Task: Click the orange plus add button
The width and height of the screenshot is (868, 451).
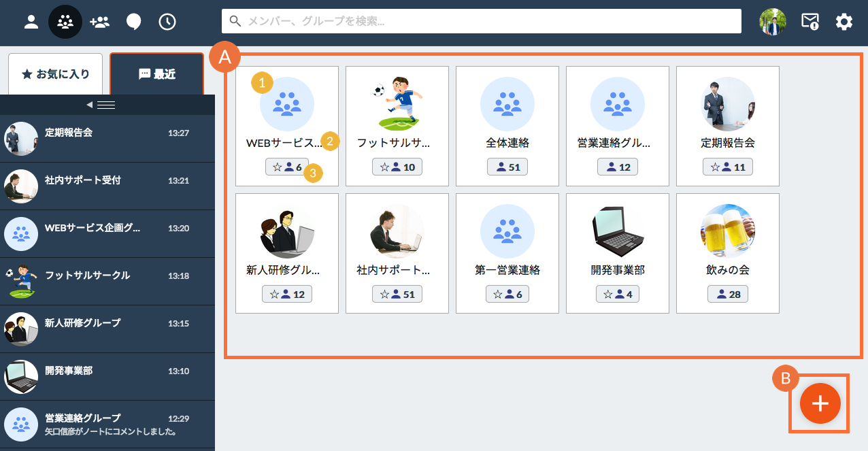Action: point(820,403)
